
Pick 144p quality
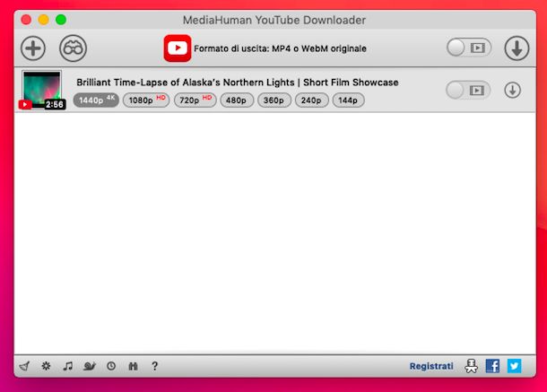348,100
